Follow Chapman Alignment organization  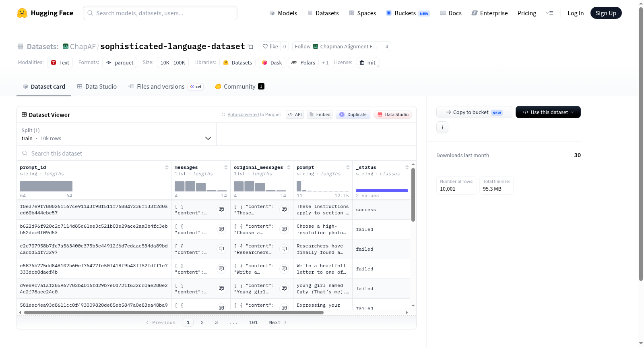pyautogui.click(x=337, y=46)
